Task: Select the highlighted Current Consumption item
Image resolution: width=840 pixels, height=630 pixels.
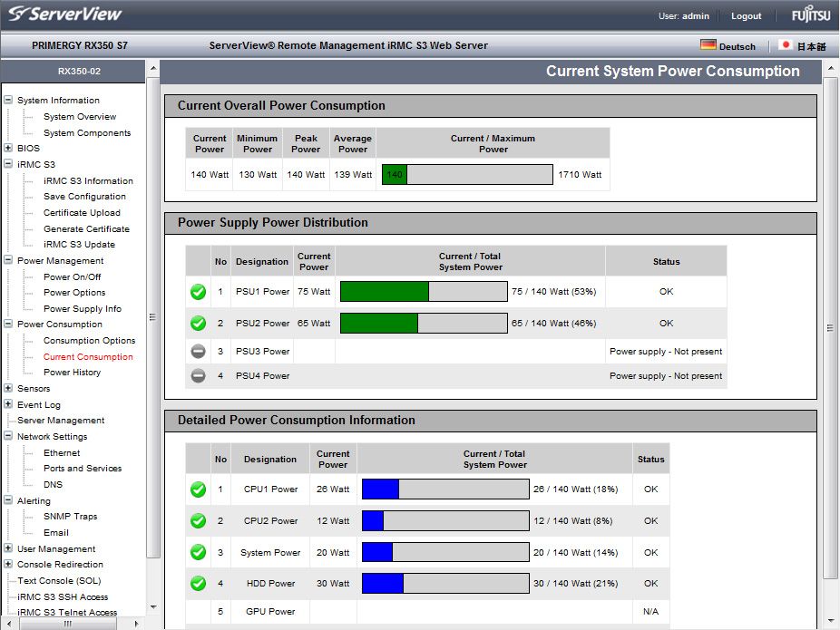Action: click(x=88, y=356)
